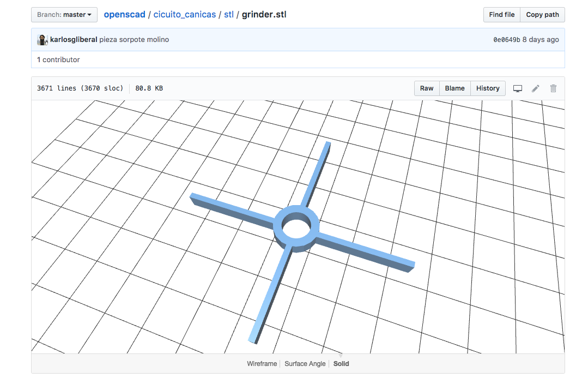Open the Branch: master dropdown

[x=64, y=15]
